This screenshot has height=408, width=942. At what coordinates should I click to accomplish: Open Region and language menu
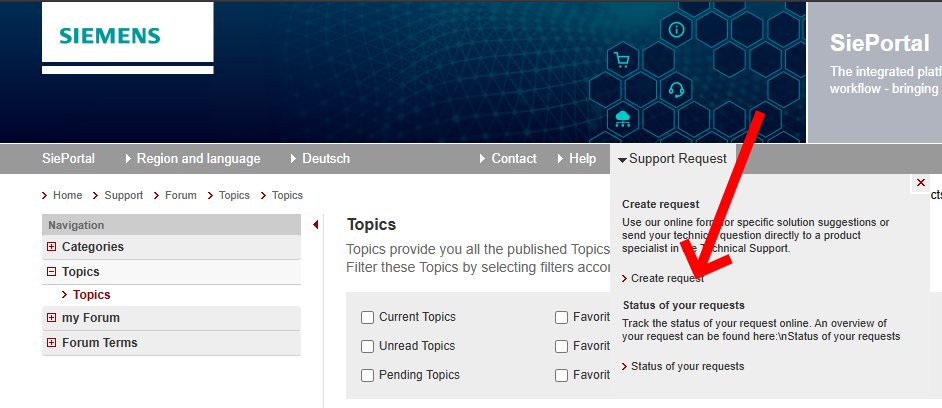[x=198, y=159]
